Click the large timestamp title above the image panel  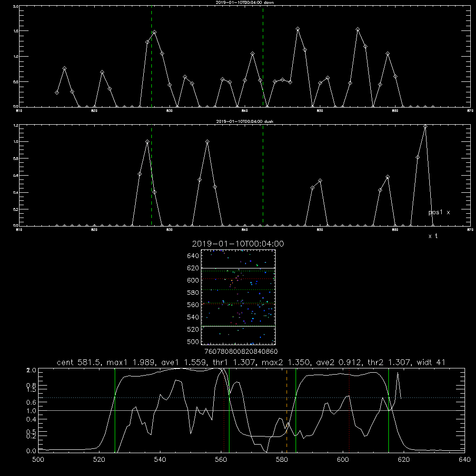(238, 244)
